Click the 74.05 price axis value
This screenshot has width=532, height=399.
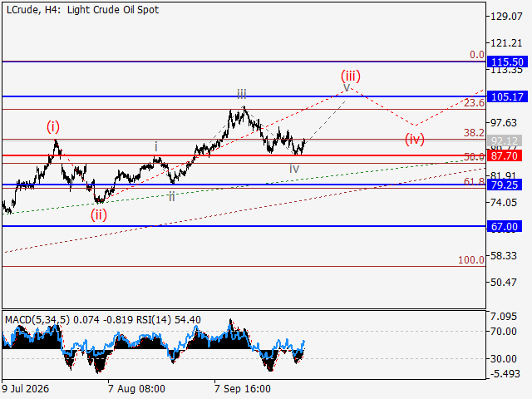coord(504,203)
